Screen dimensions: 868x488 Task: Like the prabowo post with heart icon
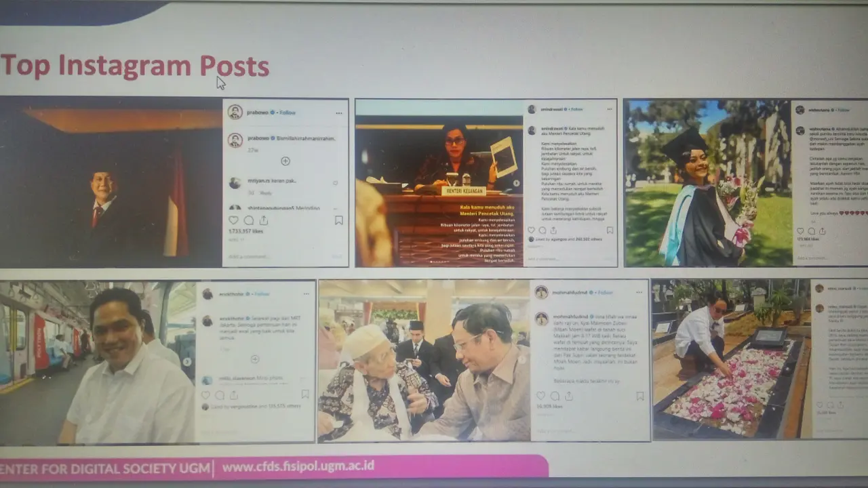[x=234, y=220]
